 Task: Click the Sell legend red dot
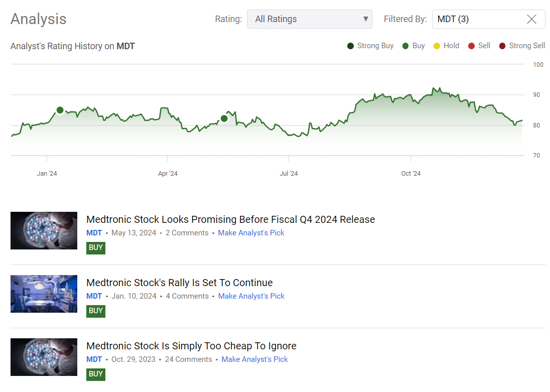(x=471, y=46)
